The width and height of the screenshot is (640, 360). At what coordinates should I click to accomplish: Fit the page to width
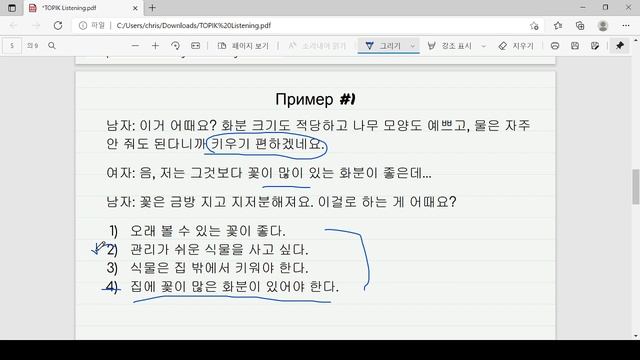tap(196, 46)
